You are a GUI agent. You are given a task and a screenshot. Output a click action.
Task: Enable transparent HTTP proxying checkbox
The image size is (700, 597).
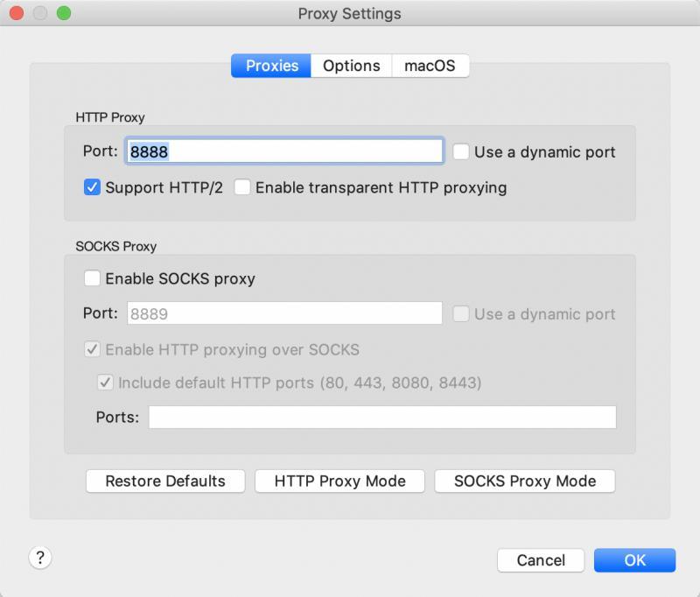tap(242, 187)
